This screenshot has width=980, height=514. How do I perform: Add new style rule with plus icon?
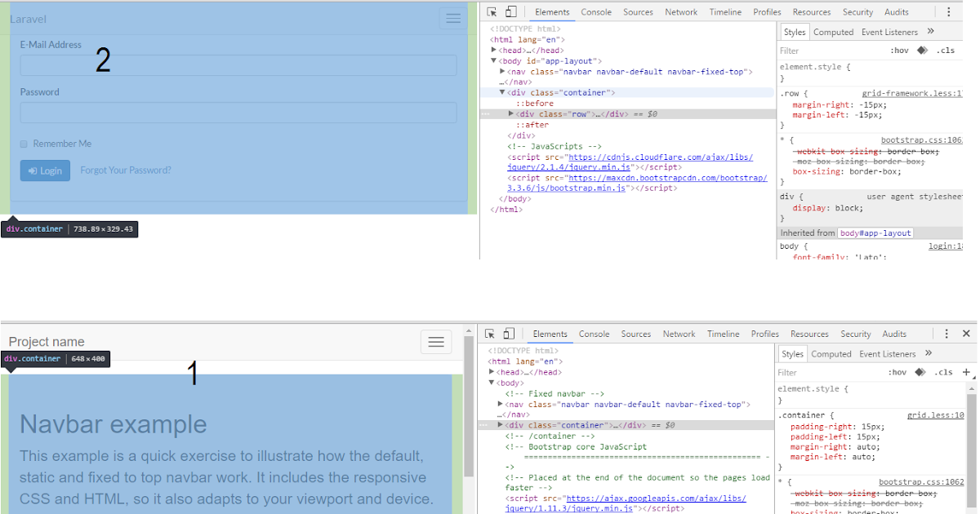(x=966, y=372)
